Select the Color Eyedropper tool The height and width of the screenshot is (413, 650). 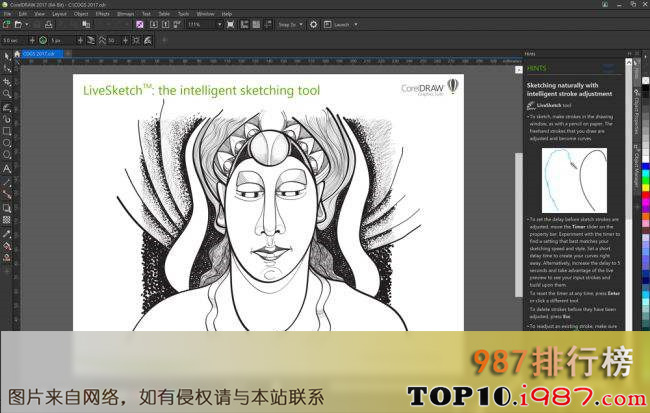pos(7,233)
